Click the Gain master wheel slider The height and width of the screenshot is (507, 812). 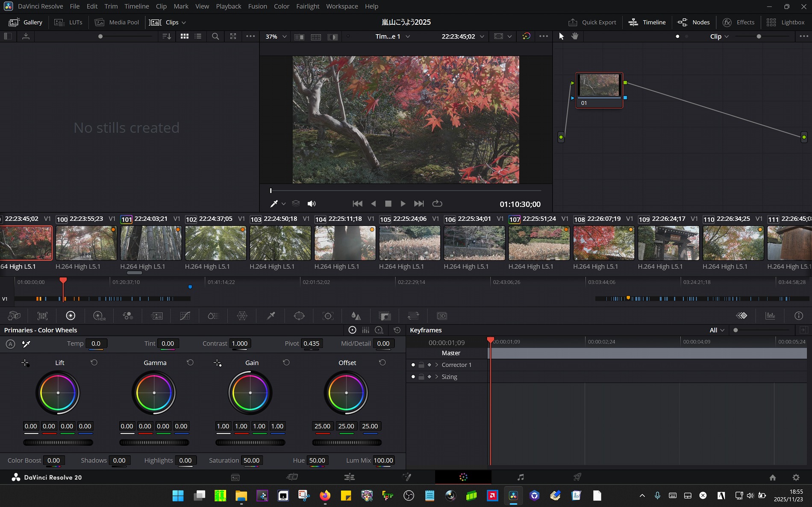click(x=250, y=443)
